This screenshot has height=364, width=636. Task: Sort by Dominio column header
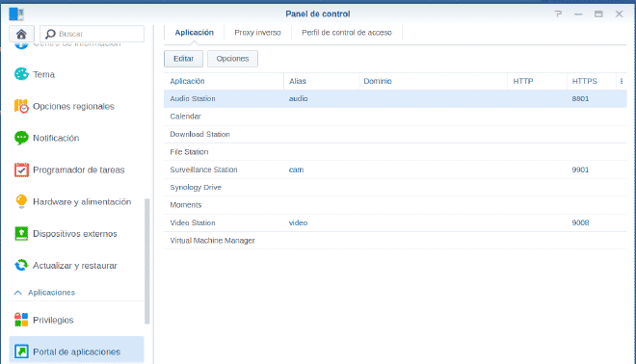coord(434,81)
